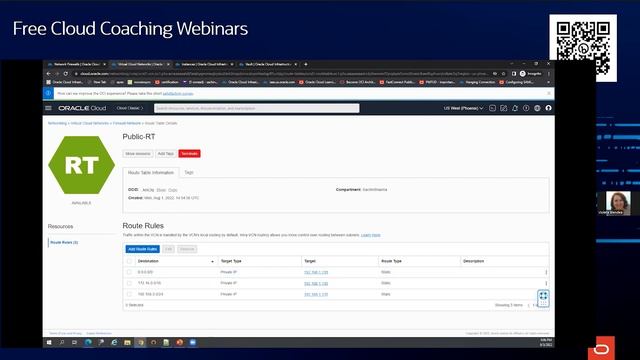Copy the OCID with the Copy link
Viewport: 640px width, 360px height.
173,190
